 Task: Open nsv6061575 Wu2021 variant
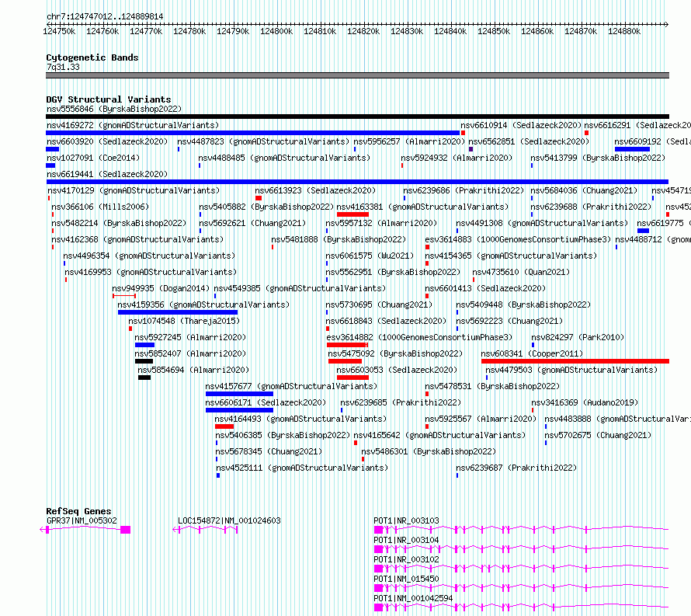click(370, 256)
